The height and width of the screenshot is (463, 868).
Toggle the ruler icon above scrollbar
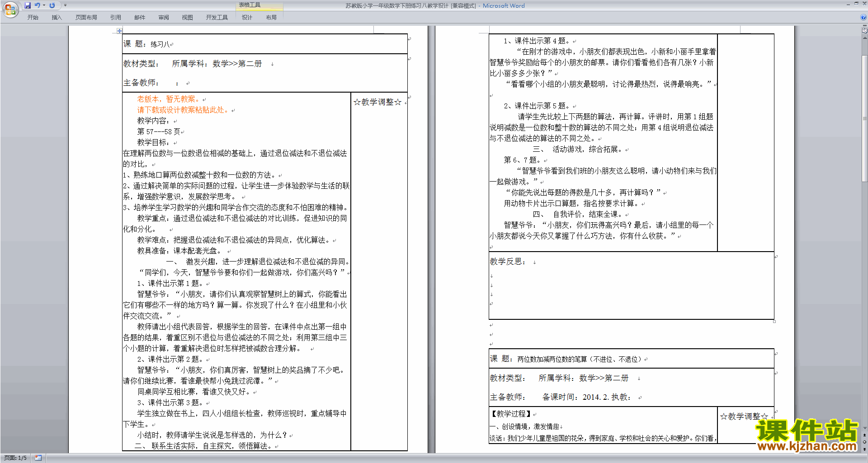click(x=864, y=31)
